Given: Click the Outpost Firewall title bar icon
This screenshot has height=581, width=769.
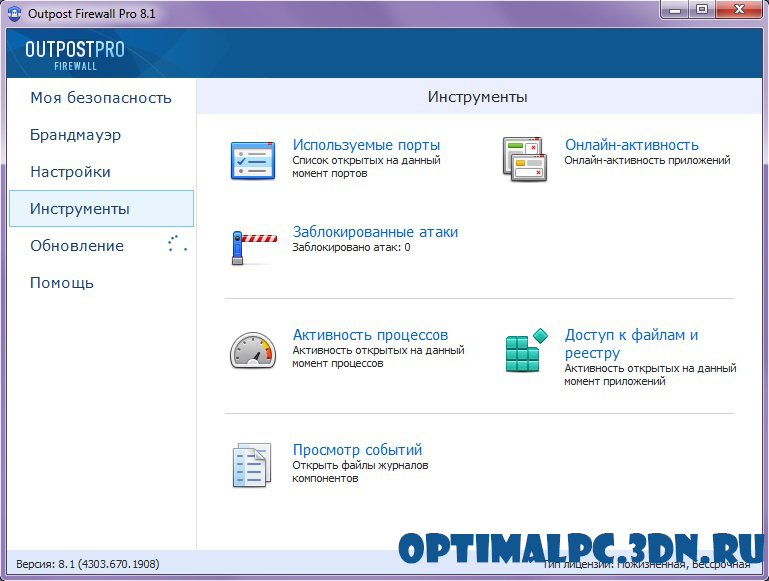Looking at the screenshot, I should (x=15, y=13).
